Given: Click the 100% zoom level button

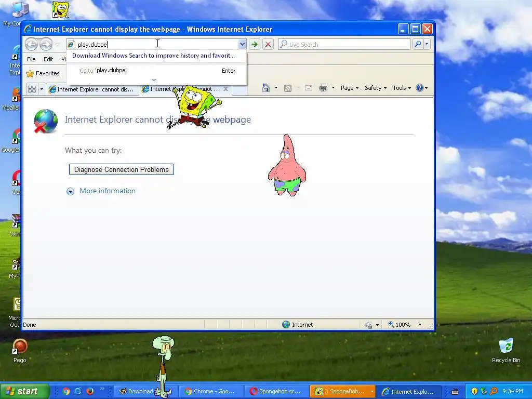Looking at the screenshot, I should 400,325.
